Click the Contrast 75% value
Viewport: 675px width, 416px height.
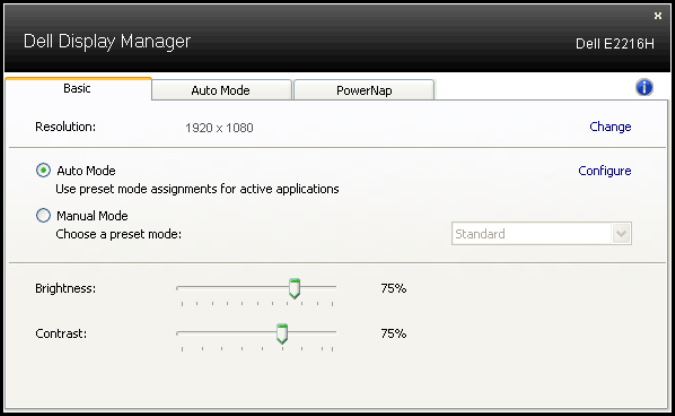pyautogui.click(x=393, y=333)
